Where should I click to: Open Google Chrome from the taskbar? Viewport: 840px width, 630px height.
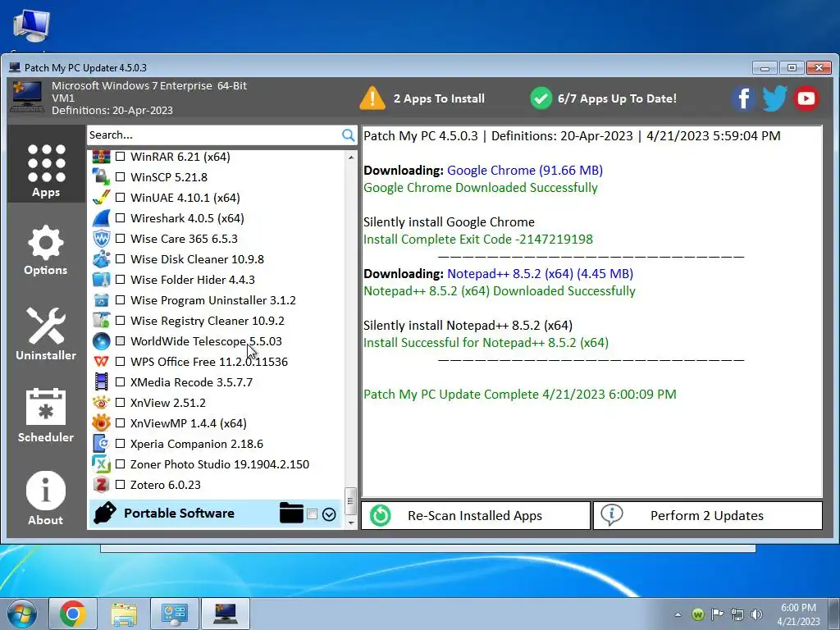pyautogui.click(x=73, y=614)
